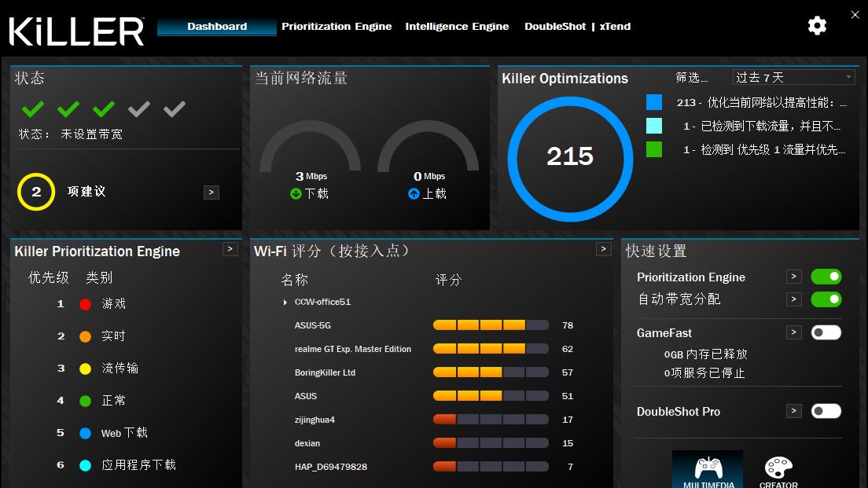The image size is (868, 488).
Task: Select the Multimedia gamepad profile icon
Action: (708, 469)
